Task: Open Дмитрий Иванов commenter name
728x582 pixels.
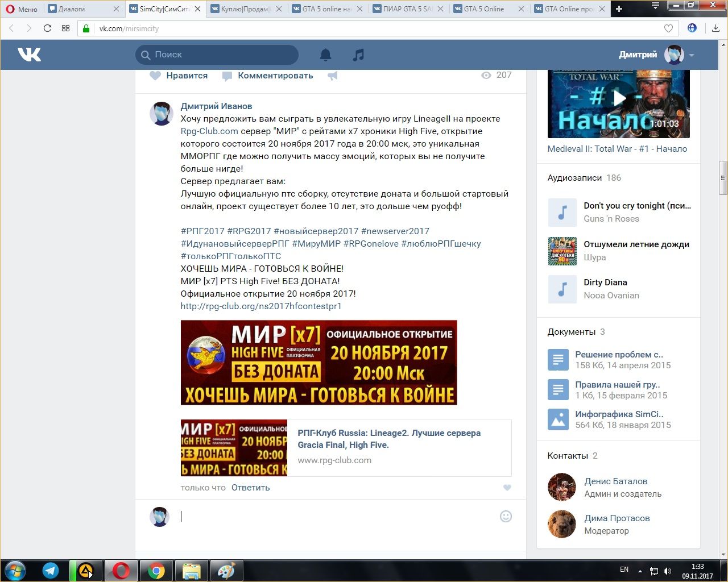Action: tap(216, 106)
